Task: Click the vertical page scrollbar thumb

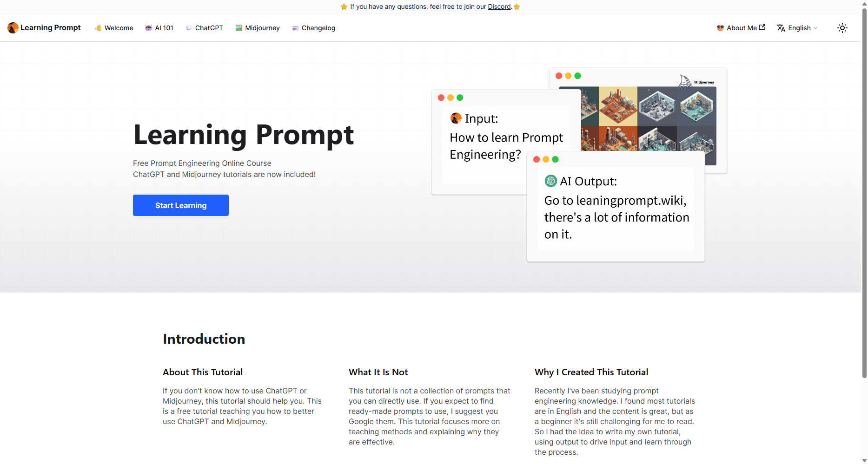Action: (864, 193)
